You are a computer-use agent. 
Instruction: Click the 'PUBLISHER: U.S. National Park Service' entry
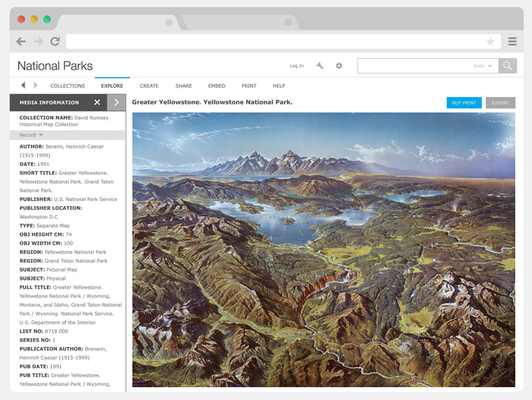68,199
